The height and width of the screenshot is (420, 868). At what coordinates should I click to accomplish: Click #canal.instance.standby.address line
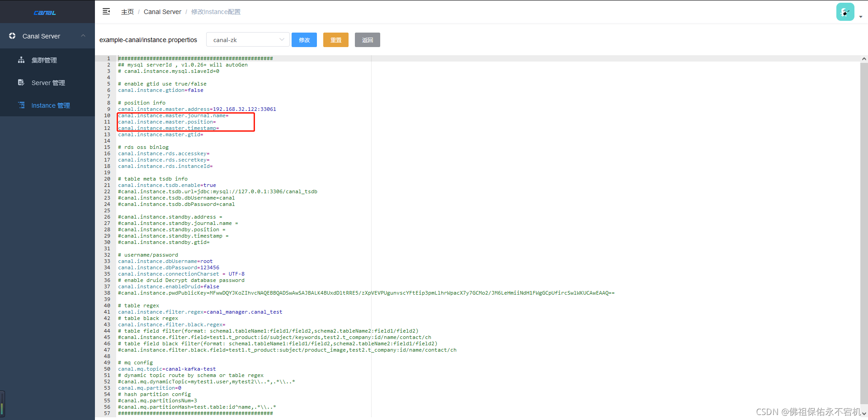tap(170, 217)
